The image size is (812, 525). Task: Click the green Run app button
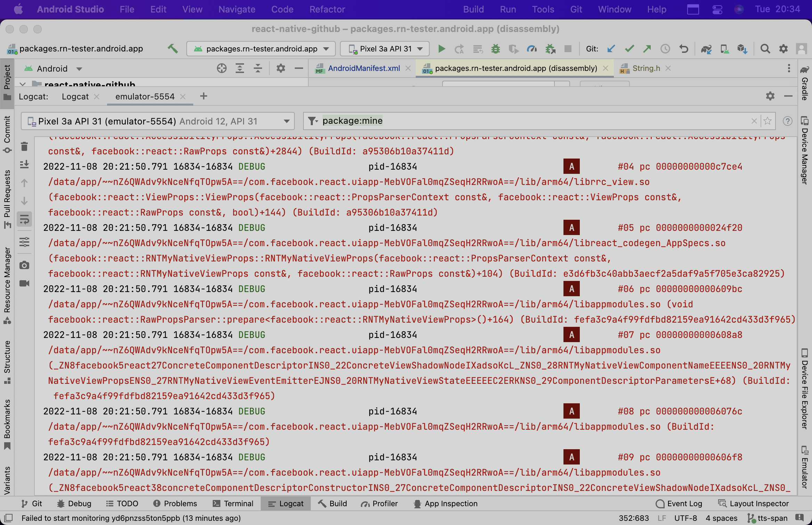click(x=441, y=49)
